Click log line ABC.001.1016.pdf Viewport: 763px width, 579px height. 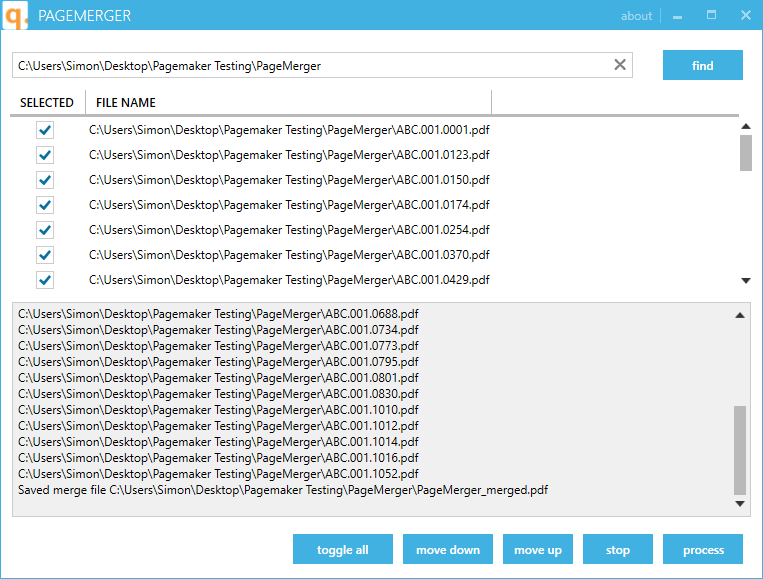(x=218, y=458)
